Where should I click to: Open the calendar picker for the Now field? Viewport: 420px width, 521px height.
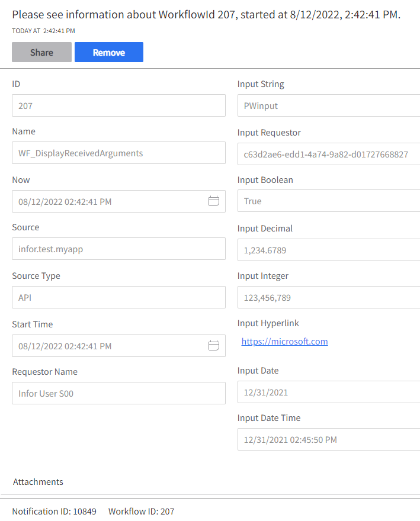coord(213,201)
